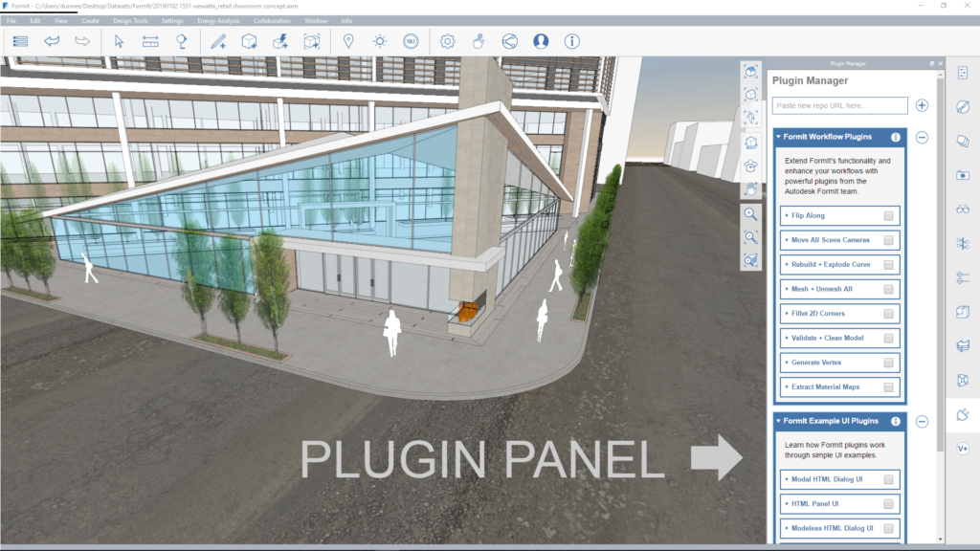The image size is (980, 551).
Task: Expand the Generate Vertex plugin details
Action: (787, 363)
